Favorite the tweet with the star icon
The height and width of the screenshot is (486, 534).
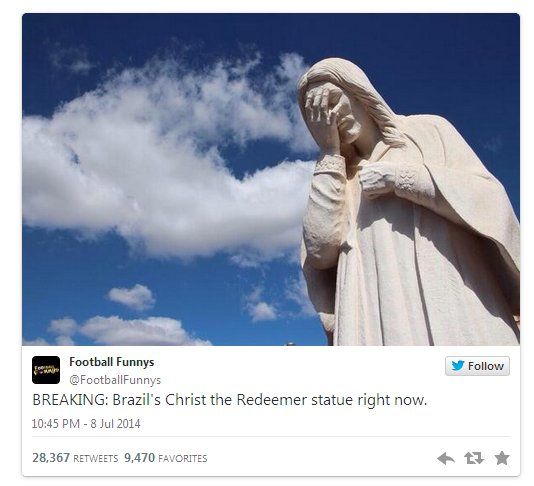pos(502,458)
